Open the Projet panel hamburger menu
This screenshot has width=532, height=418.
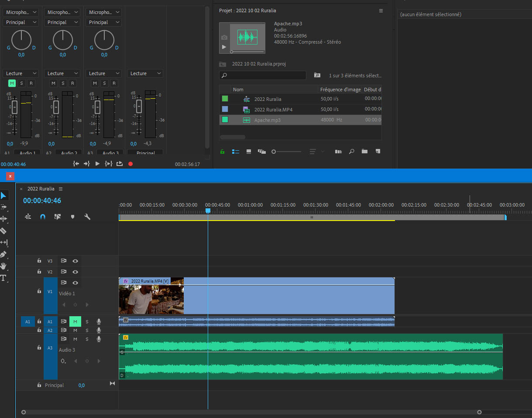(381, 10)
